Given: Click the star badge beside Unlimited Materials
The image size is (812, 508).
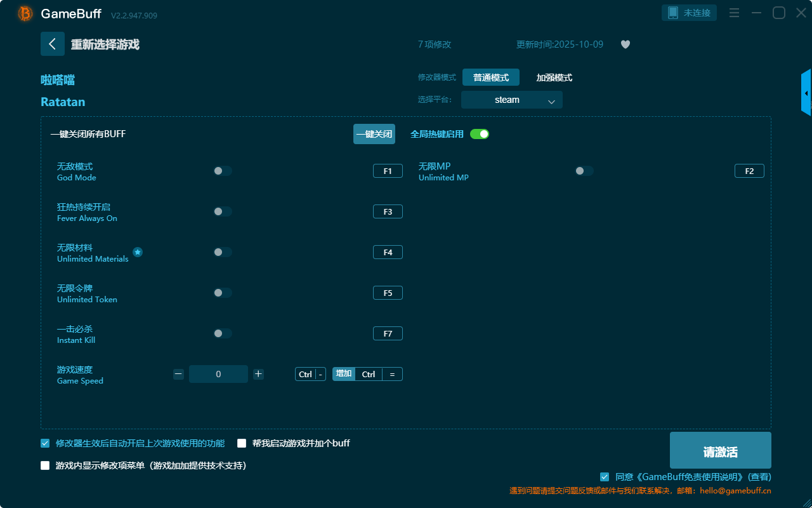Looking at the screenshot, I should 138,252.
